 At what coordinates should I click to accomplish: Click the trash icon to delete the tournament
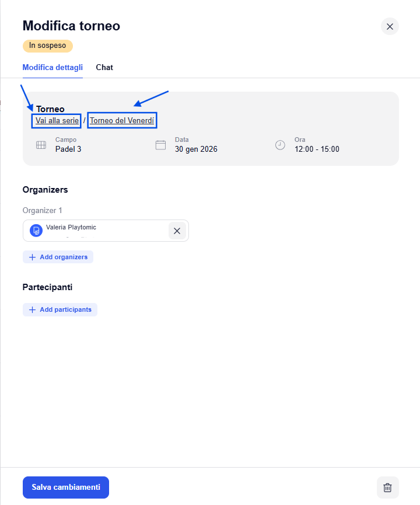[387, 487]
